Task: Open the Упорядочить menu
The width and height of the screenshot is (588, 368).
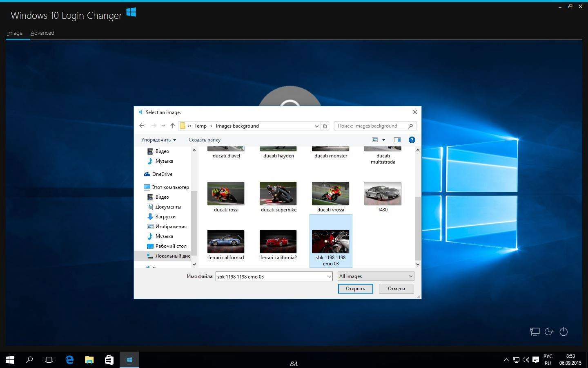Action: pyautogui.click(x=158, y=140)
